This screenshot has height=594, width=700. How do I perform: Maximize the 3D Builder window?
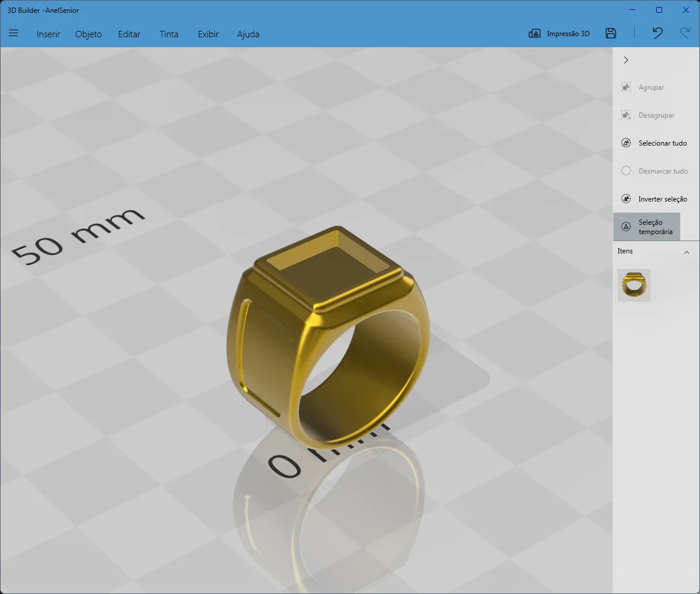[x=659, y=10]
